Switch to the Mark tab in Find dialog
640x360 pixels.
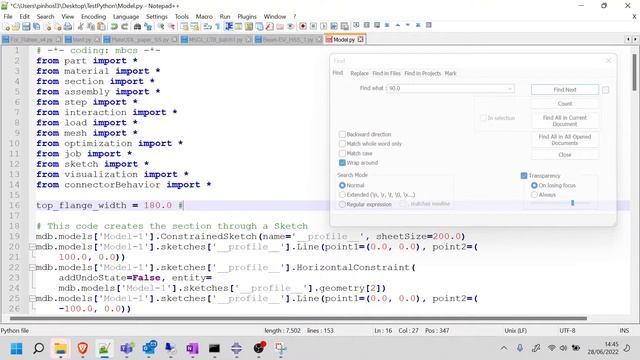tap(451, 73)
